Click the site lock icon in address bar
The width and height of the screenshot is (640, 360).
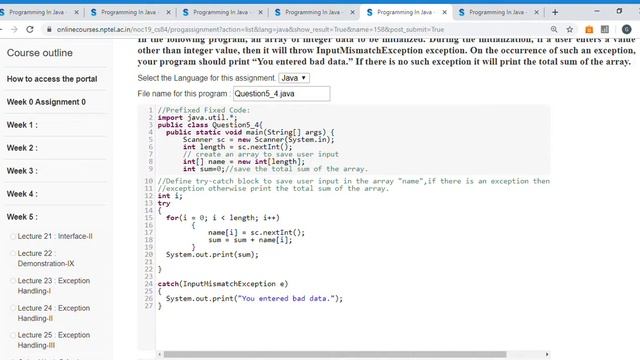pos(49,29)
